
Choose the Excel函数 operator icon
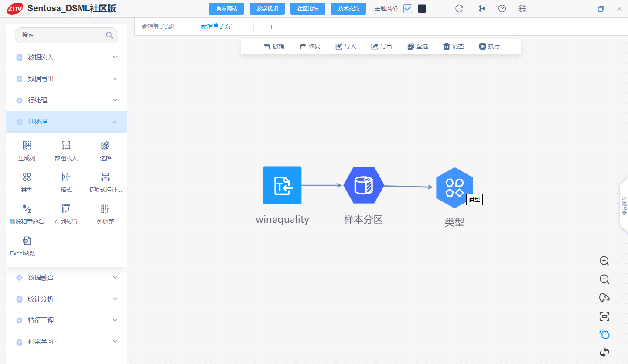pyautogui.click(x=27, y=241)
